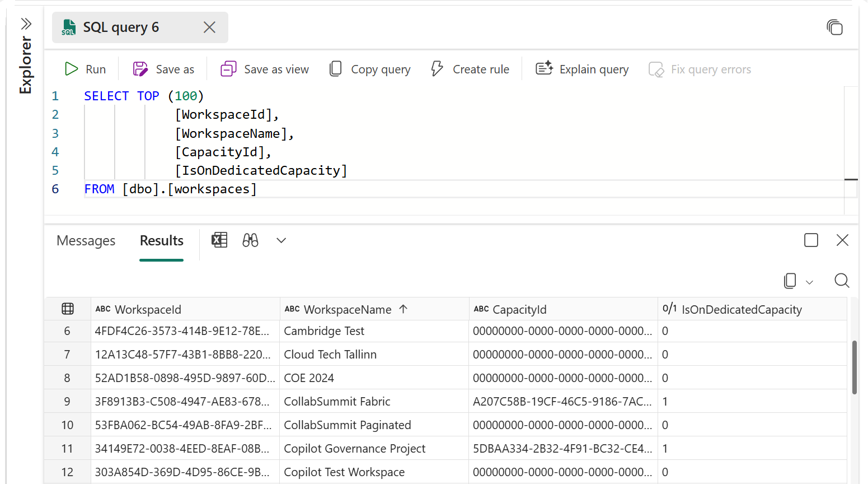Viewport: 868px width, 484px height.
Task: Click the IsOnDedicatedCapacity column header
Action: (x=752, y=309)
